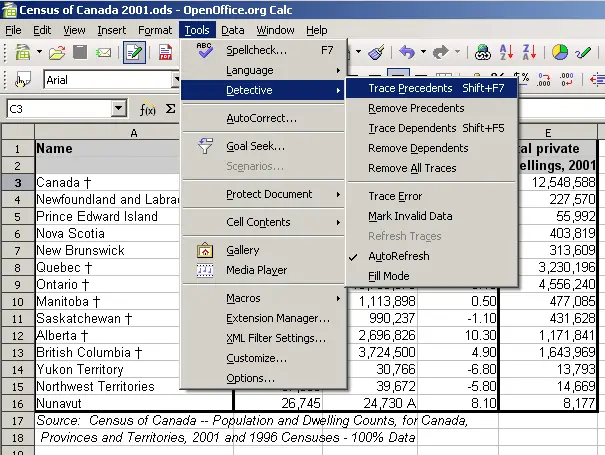Click the Format Paintbrush icon

pos(376,52)
